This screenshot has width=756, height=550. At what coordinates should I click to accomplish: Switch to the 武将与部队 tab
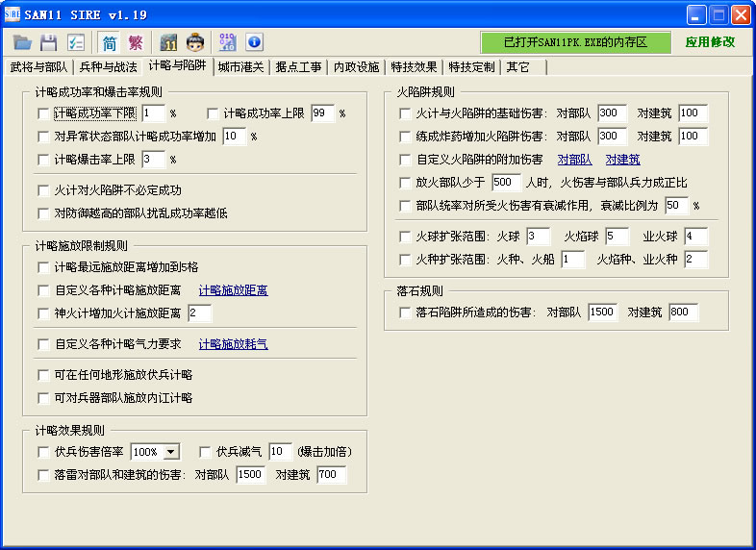coord(38,66)
